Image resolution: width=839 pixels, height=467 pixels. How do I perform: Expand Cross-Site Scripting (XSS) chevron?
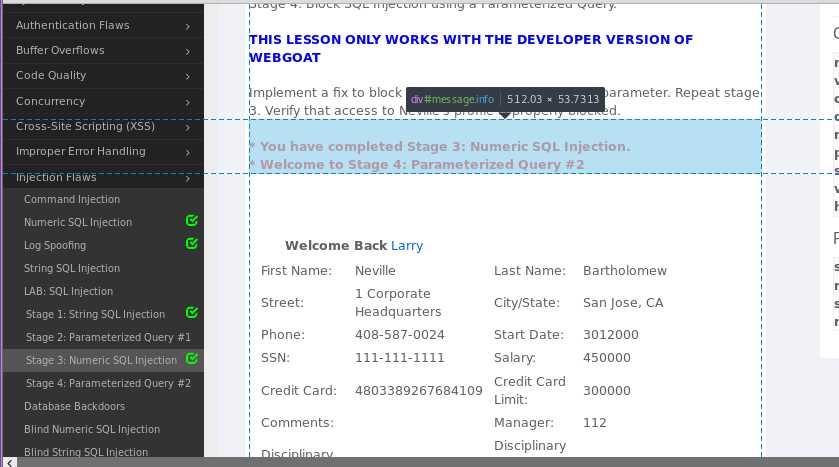(x=188, y=127)
